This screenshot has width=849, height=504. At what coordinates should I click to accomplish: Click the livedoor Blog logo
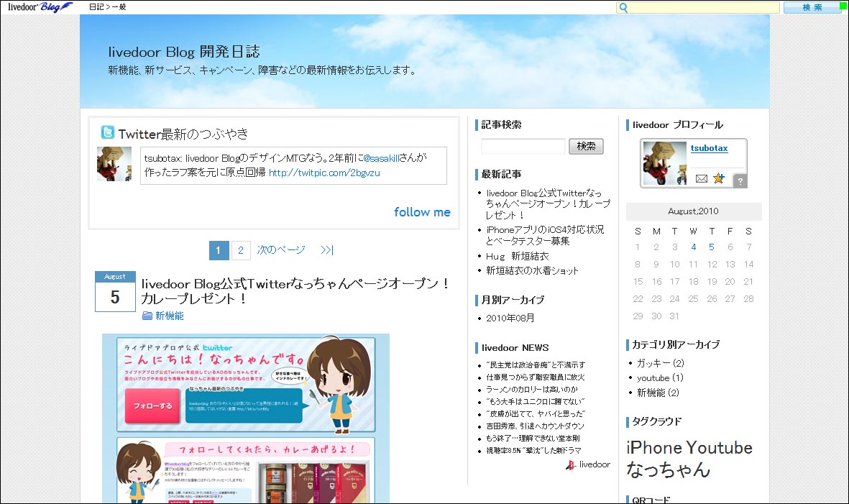[40, 7]
